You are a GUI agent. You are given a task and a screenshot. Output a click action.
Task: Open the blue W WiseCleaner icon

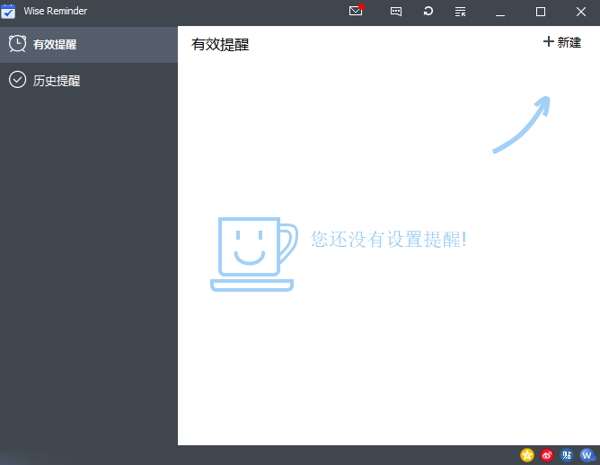(587, 455)
